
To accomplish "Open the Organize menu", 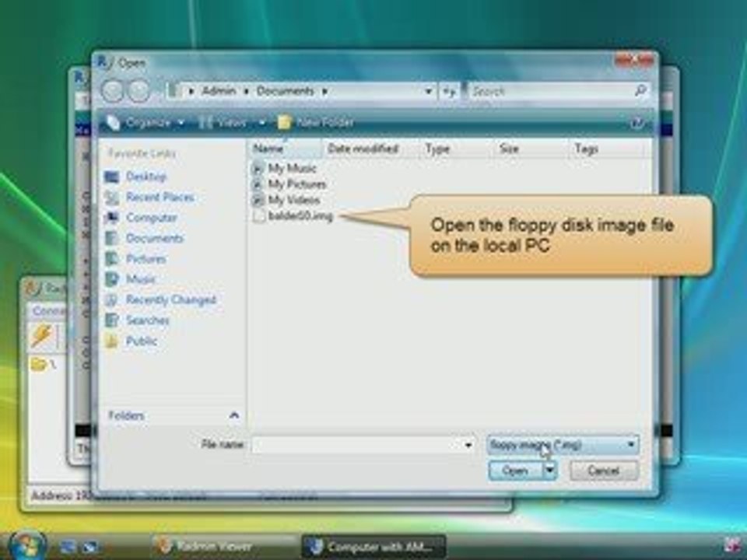I will (x=146, y=123).
